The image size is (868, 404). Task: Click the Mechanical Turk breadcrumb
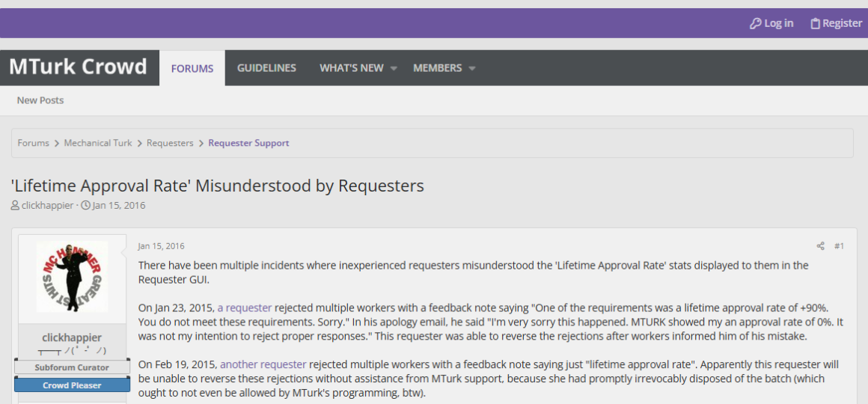click(x=98, y=143)
